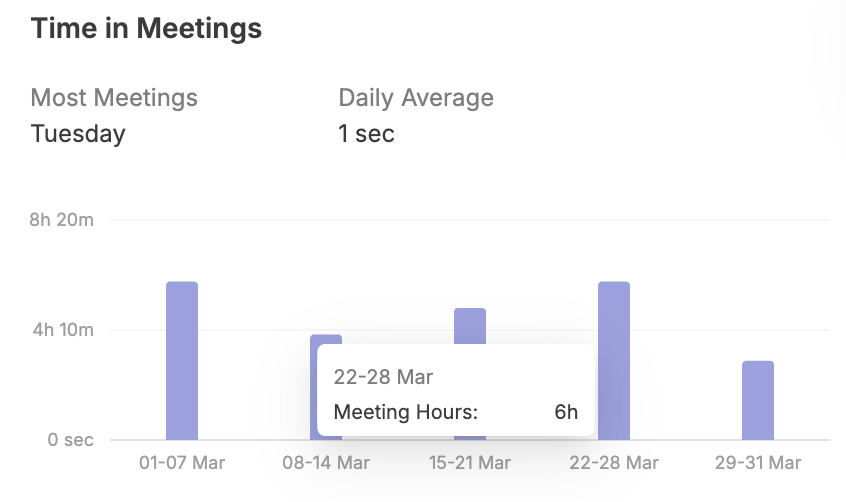
Task: Click the "15-21 Mar" x-axis label
Action: tap(470, 463)
